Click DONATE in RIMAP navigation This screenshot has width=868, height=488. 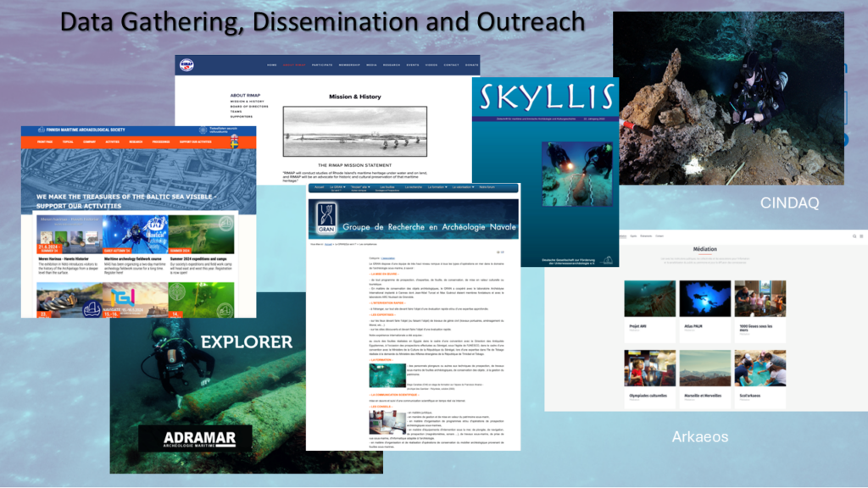[x=471, y=65]
